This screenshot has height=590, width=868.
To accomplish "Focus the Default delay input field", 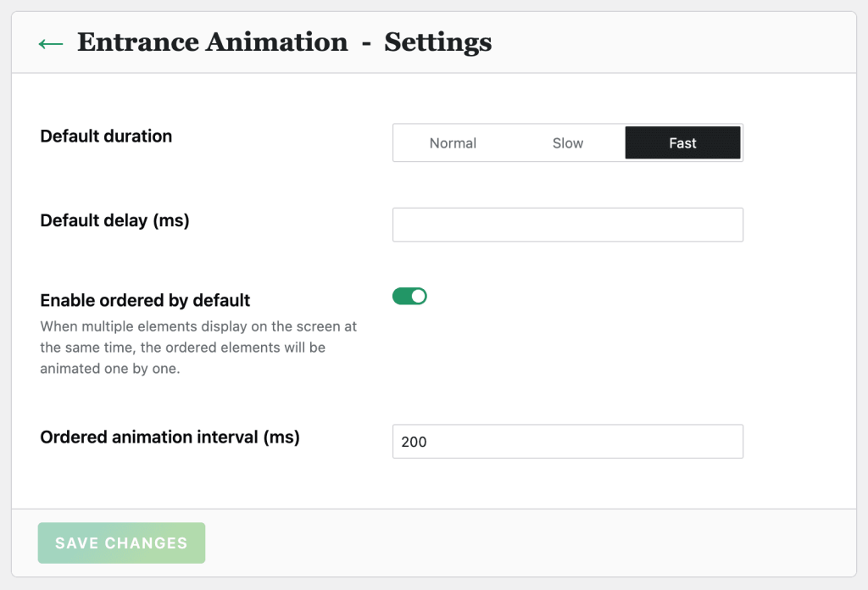I will (x=567, y=225).
